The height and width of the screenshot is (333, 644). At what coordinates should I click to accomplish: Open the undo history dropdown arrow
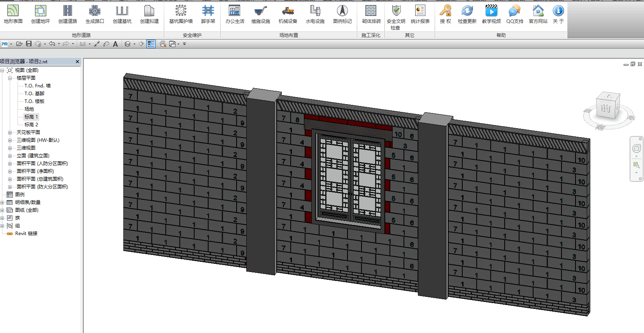pos(59,44)
